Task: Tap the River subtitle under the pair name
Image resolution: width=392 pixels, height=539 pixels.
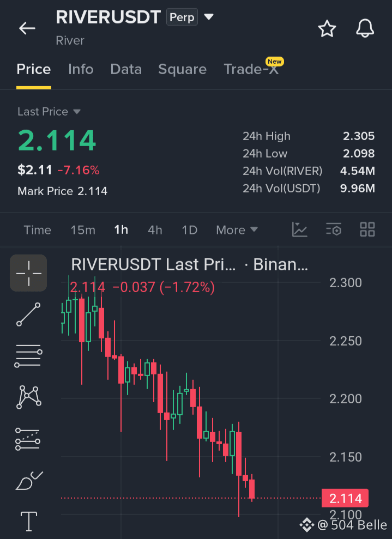Action: [x=70, y=40]
